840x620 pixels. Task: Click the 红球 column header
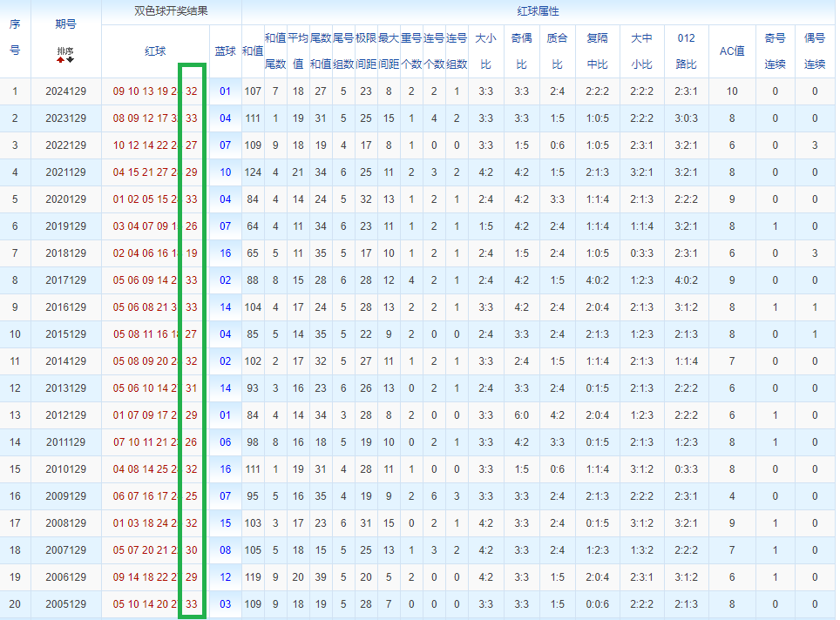tap(155, 51)
